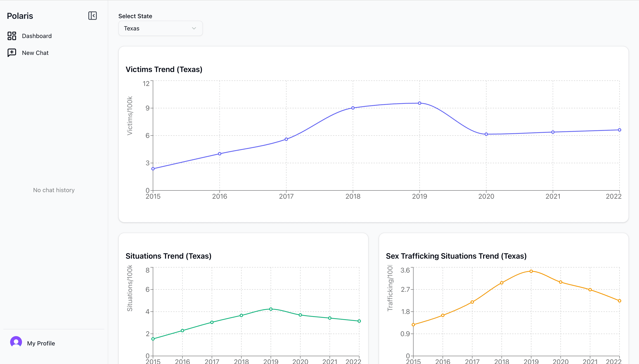Open the Select State dropdown

(x=160, y=28)
